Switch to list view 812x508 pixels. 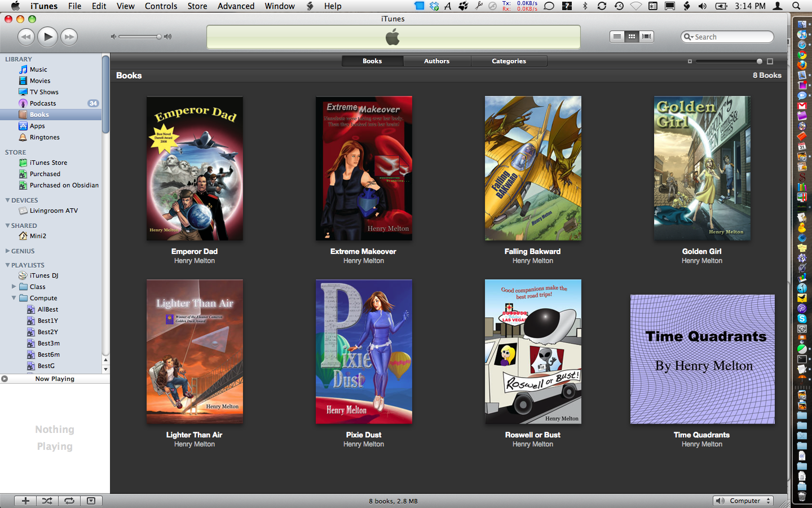(617, 37)
